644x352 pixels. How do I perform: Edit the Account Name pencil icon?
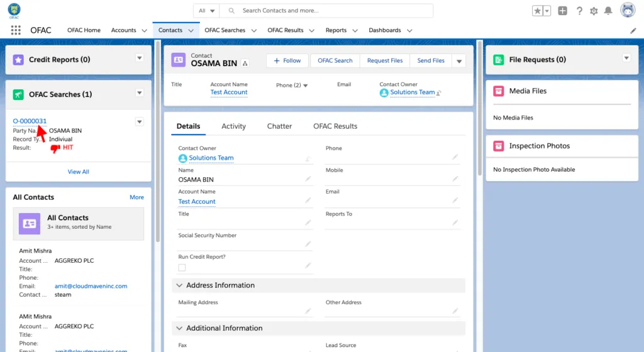pyautogui.click(x=308, y=201)
